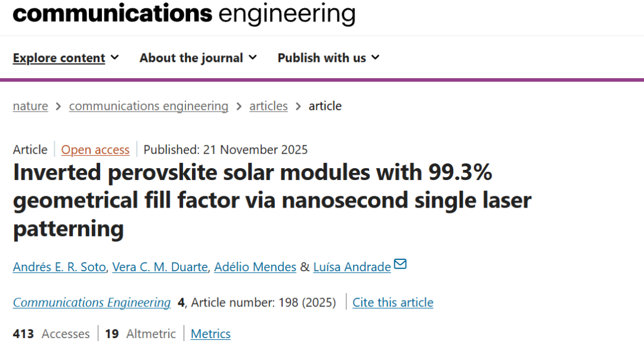Click the email envelope icon beside Luísa Andrade
Screen dimensions: 644x347
coord(400,264)
